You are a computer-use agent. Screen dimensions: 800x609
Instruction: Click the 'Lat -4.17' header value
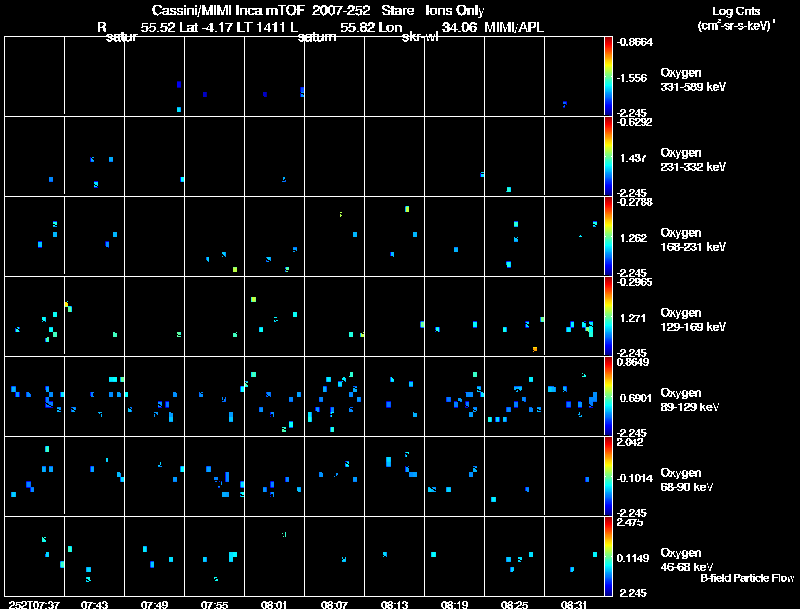[x=204, y=27]
